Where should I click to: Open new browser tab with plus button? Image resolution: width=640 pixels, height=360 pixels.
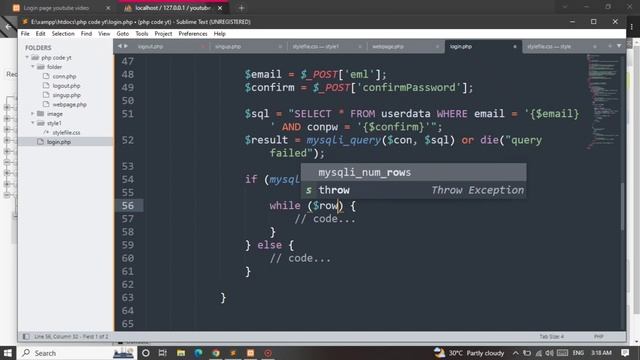point(241,8)
